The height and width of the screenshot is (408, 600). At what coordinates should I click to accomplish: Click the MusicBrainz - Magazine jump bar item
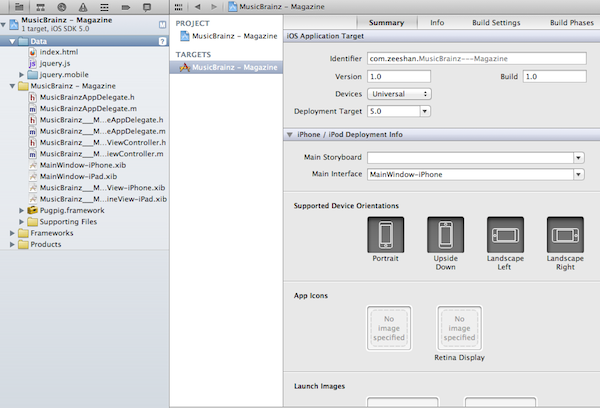[276, 7]
